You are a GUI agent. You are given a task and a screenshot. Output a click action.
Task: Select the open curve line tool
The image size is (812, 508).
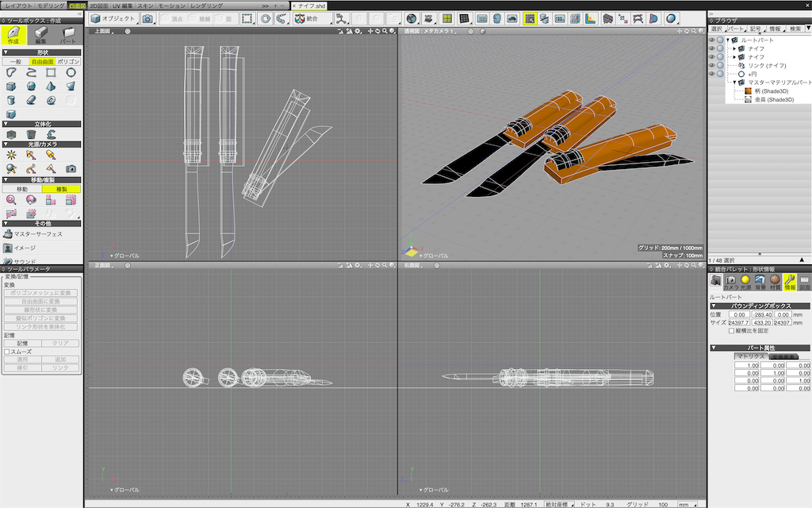31,72
